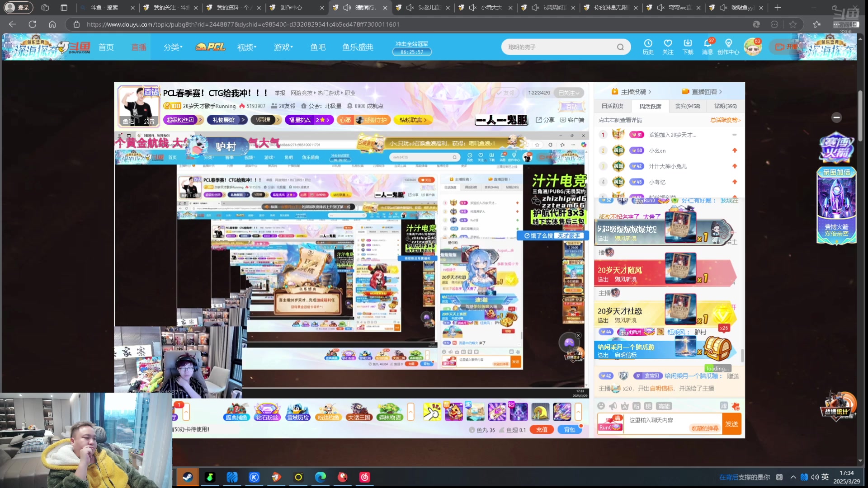Screen dimensions: 868x488
Task: Open the 大话三国 game icon
Action: click(359, 412)
